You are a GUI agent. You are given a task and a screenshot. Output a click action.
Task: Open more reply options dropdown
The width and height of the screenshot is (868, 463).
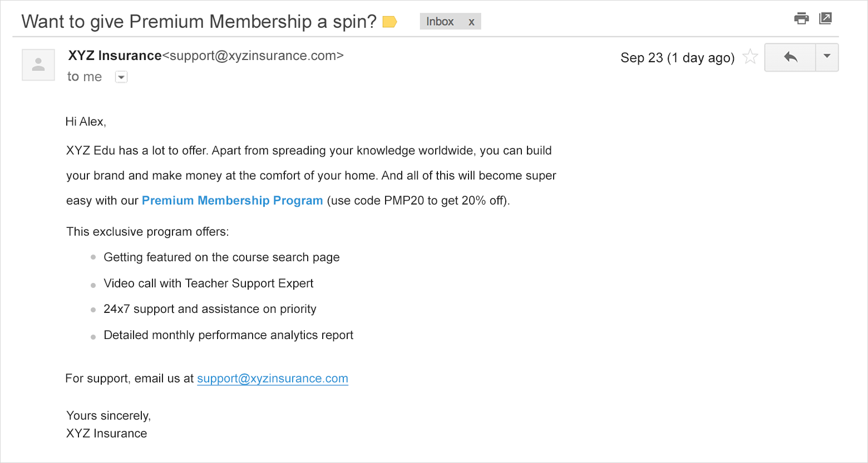[827, 57]
